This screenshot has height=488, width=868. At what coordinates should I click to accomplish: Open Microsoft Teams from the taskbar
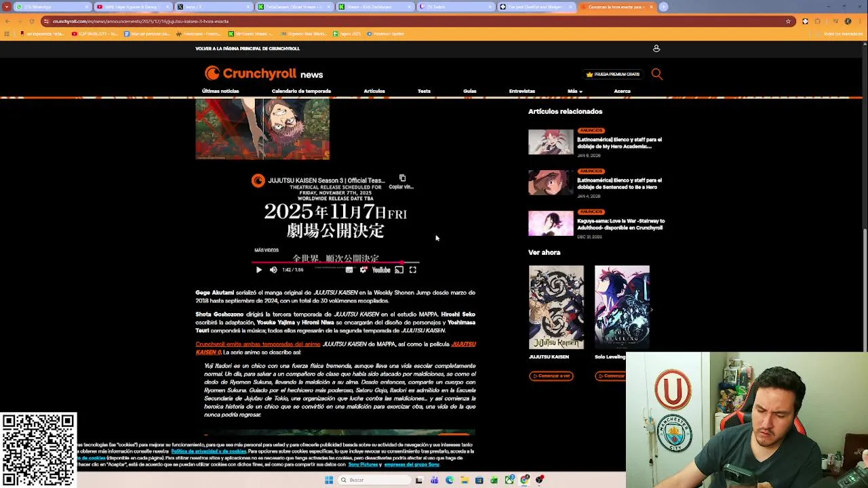[435, 480]
